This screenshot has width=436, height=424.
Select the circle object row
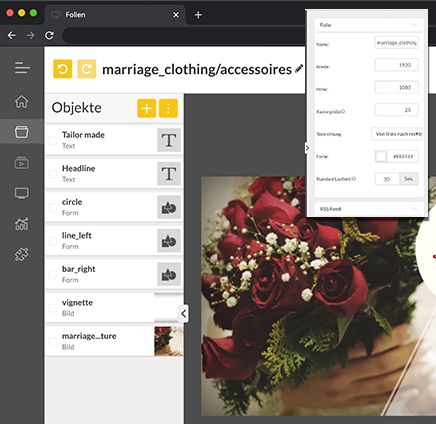[114, 207]
